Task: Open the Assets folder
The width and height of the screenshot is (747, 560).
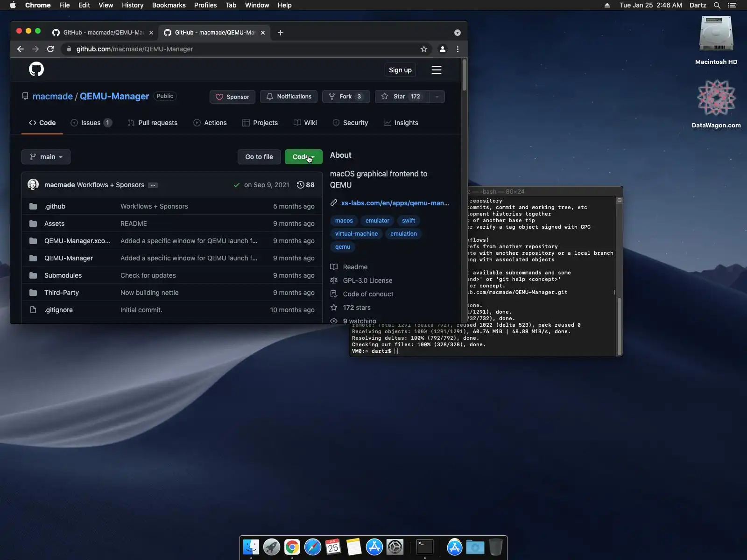Action: click(x=54, y=224)
